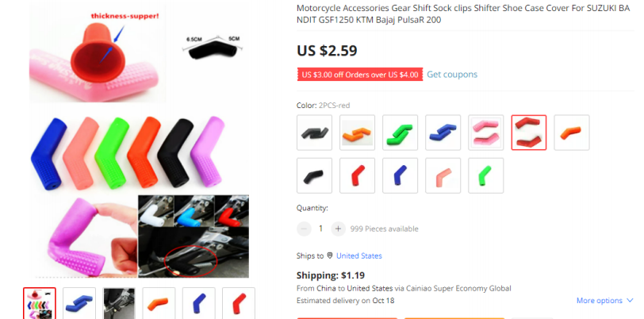The width and height of the screenshot is (644, 319).
Task: Select the 2PCS black color swatch
Action: (x=314, y=133)
